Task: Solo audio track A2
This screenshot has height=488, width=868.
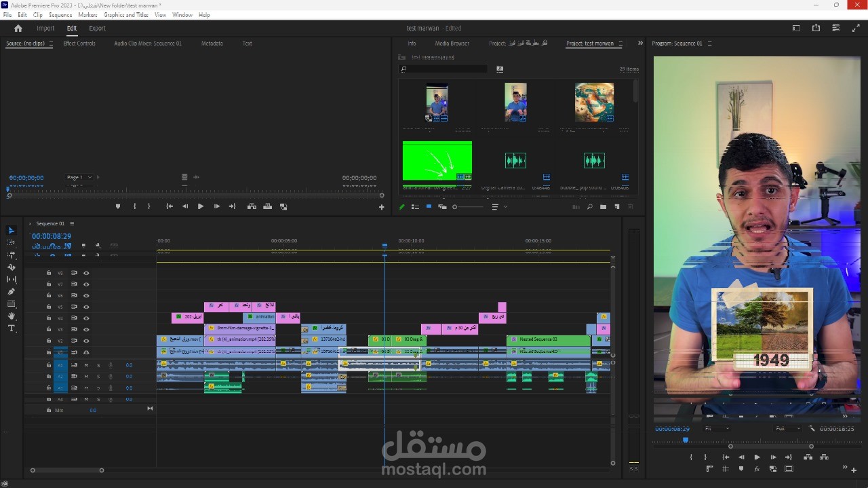Action: [x=98, y=377]
